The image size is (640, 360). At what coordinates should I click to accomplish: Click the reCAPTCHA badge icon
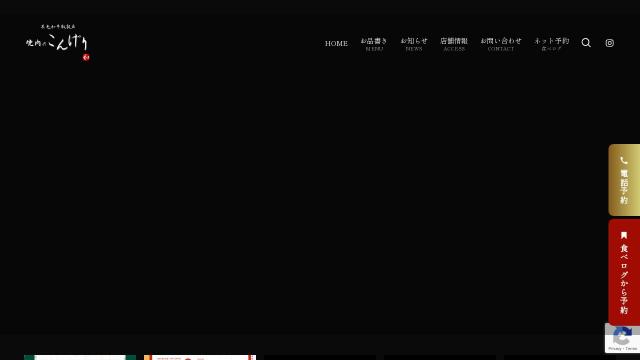click(622, 337)
